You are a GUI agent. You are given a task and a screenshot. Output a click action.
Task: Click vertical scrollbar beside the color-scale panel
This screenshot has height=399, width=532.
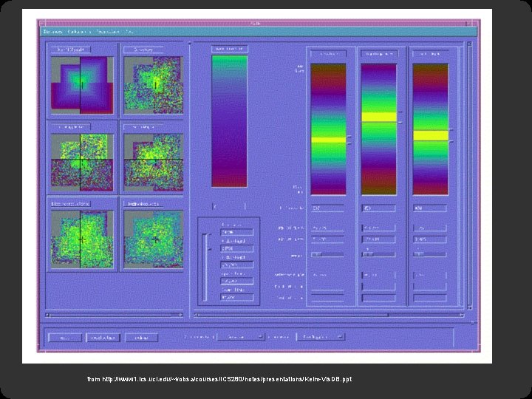469,175
